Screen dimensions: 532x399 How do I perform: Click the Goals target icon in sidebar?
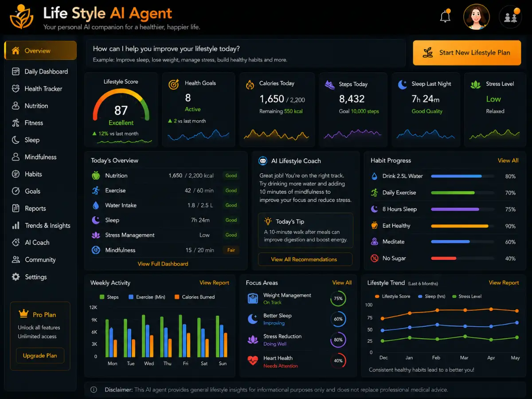point(16,192)
